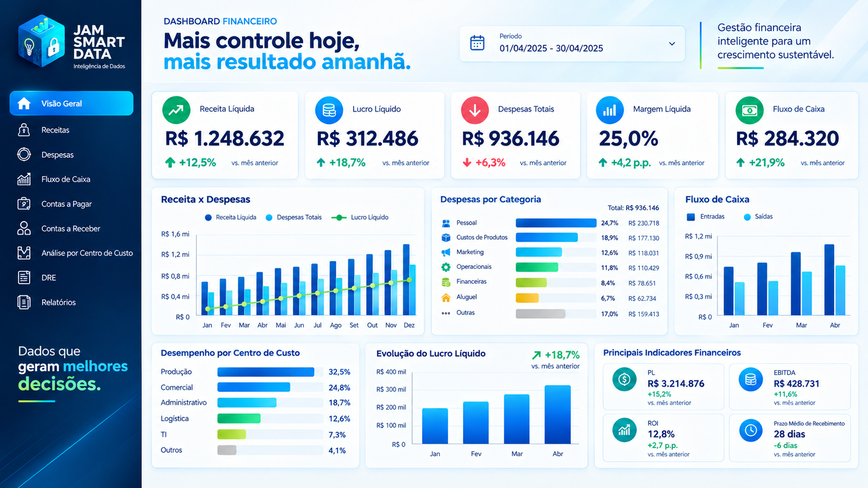The height and width of the screenshot is (488, 868).
Task: Toggle Lucro Líquido legend in Receita x Despesas
Action: 360,218
